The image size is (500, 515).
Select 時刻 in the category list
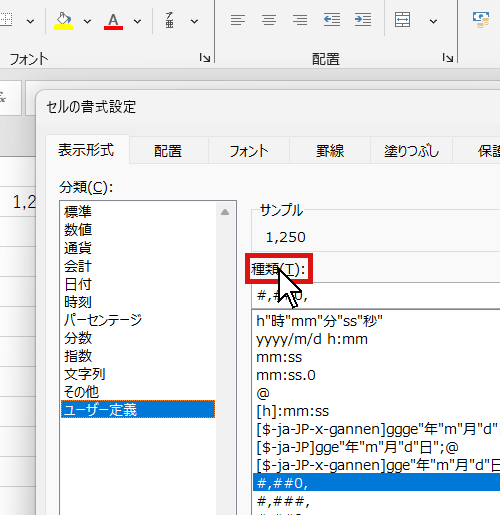138,302
